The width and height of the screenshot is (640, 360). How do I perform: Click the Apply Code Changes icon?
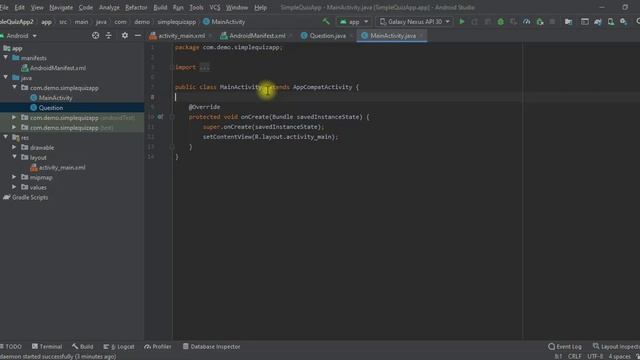click(488, 22)
